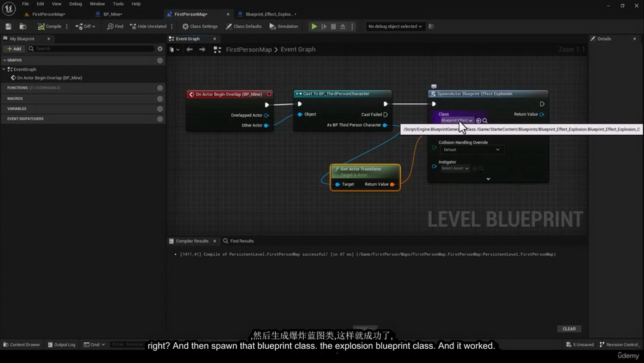Viewport: 644px width, 363px height.
Task: Compile the level blueprint
Action: [x=50, y=26]
